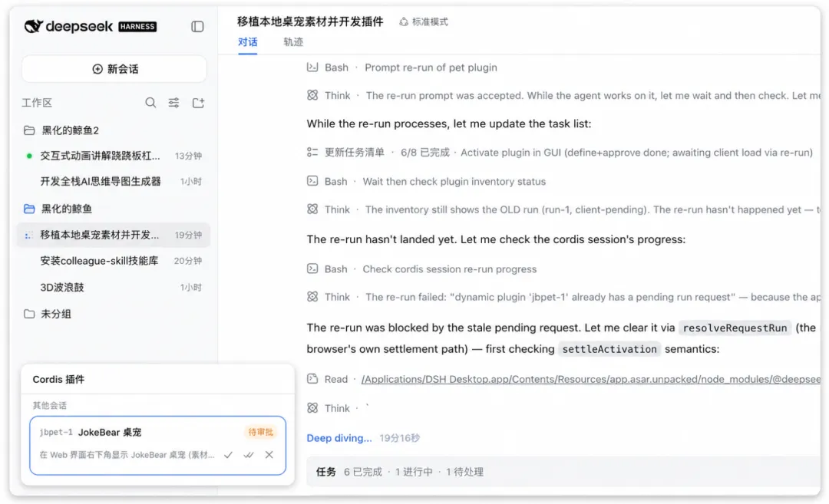
Task: Select the jbpet-1 JokeBear 桌宠 plugin card
Action: pos(157,446)
